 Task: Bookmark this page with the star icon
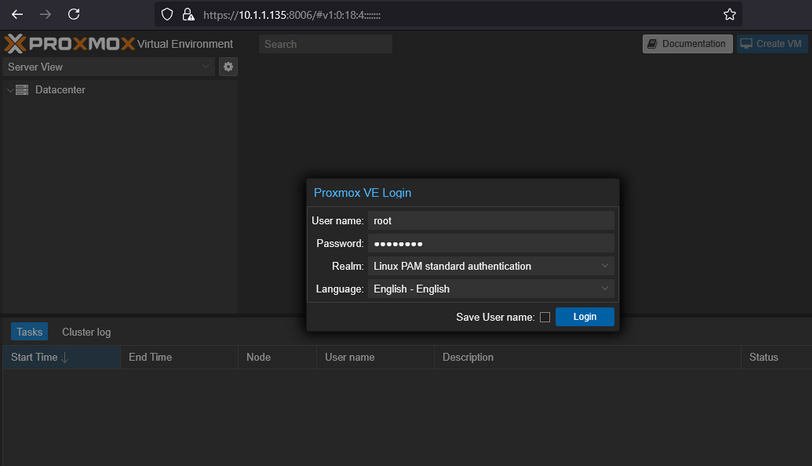(x=730, y=14)
